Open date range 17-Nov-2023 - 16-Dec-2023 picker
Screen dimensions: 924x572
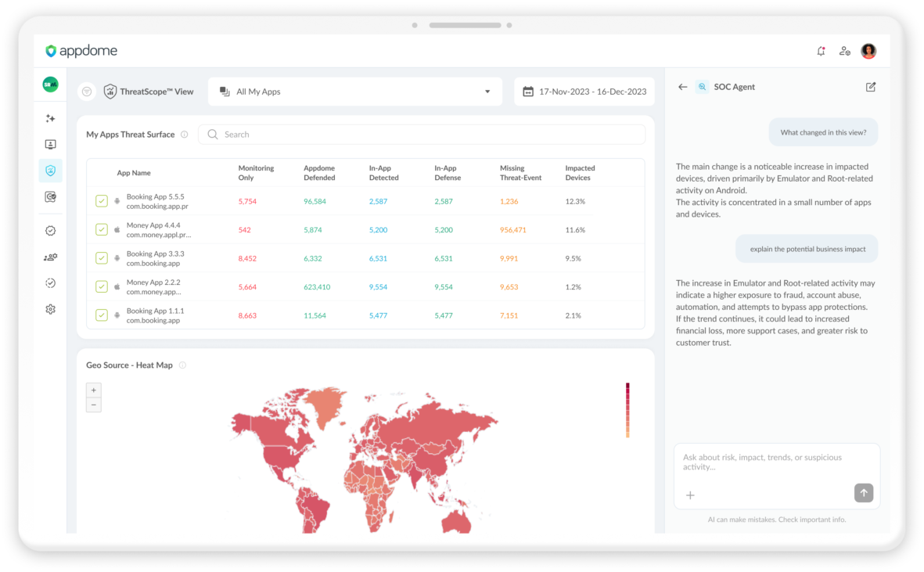click(x=584, y=92)
